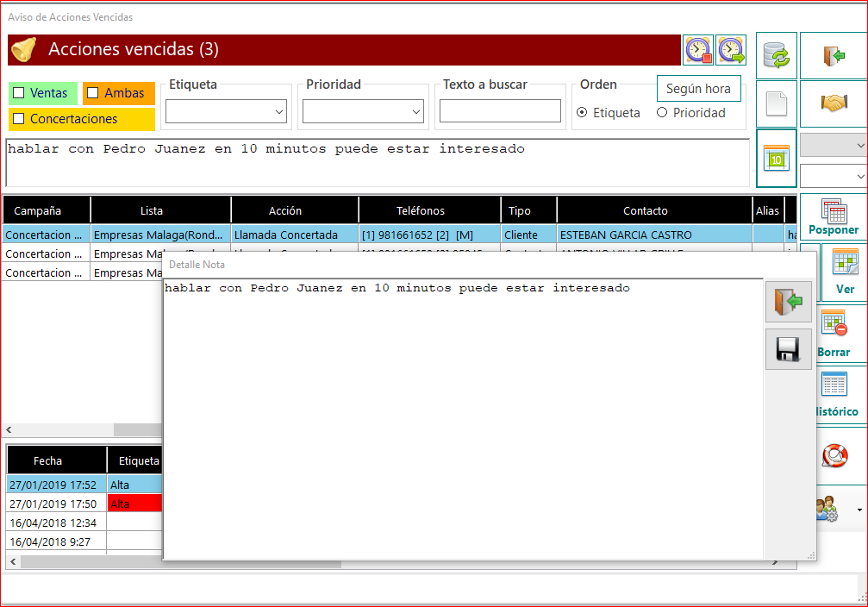
Task: Click the lifebuoy help icon
Action: click(834, 456)
